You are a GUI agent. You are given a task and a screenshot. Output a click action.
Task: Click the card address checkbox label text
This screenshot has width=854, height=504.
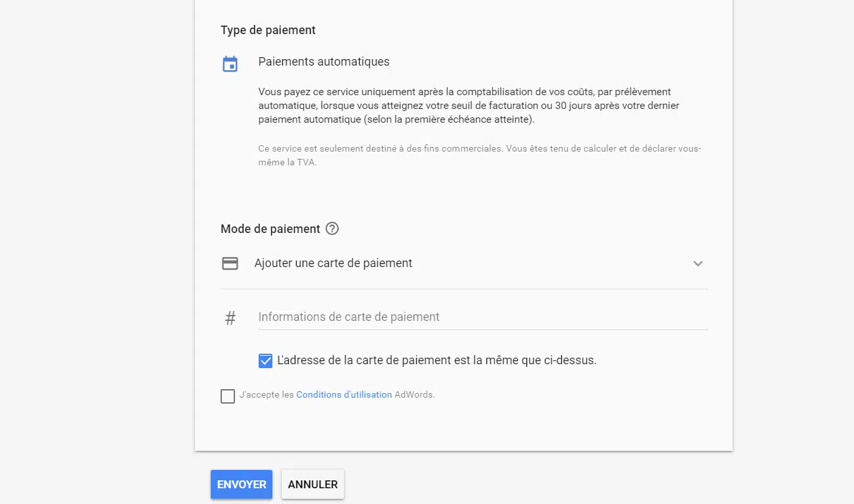pos(437,360)
